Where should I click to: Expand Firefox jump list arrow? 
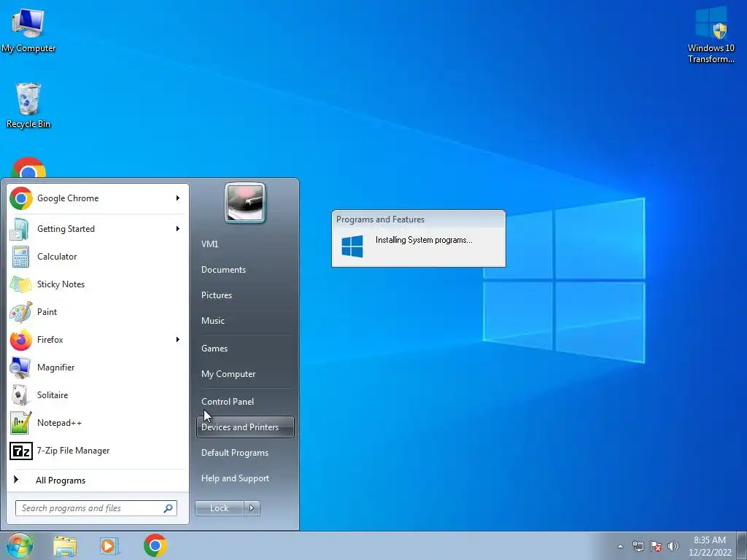(178, 340)
